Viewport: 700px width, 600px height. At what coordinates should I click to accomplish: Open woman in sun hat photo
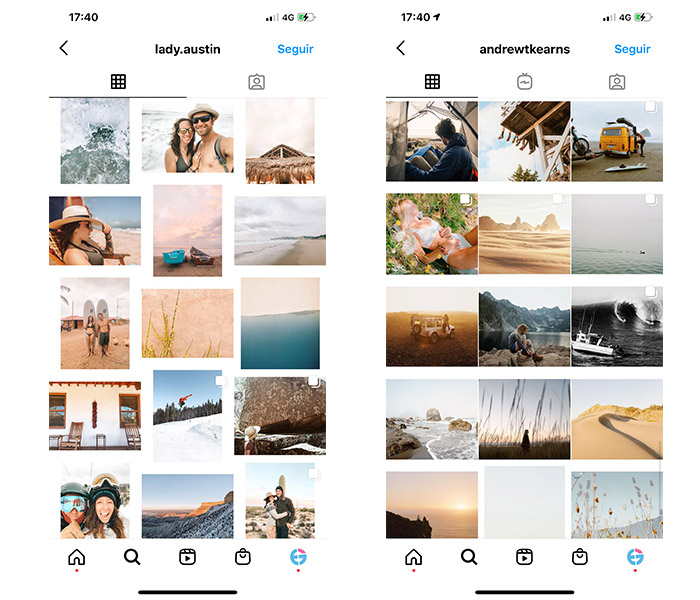click(x=95, y=231)
